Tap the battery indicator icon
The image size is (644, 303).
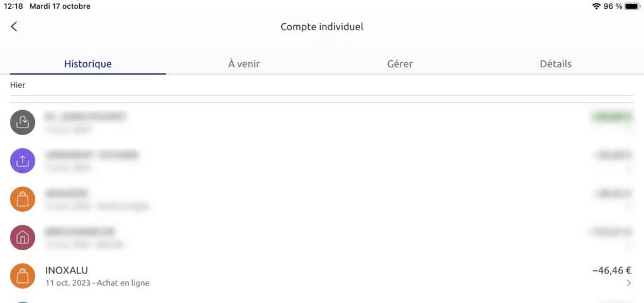pos(633,6)
